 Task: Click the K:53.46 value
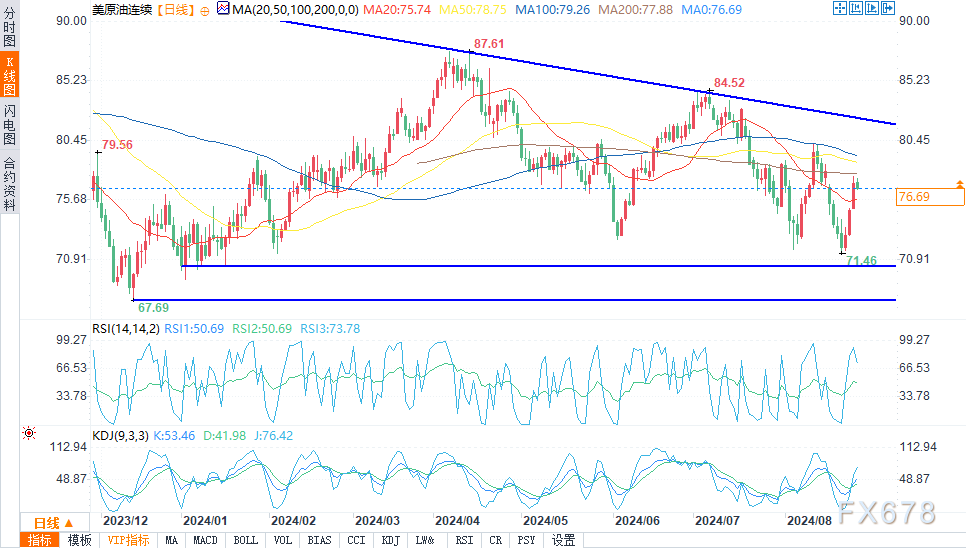coord(174,436)
